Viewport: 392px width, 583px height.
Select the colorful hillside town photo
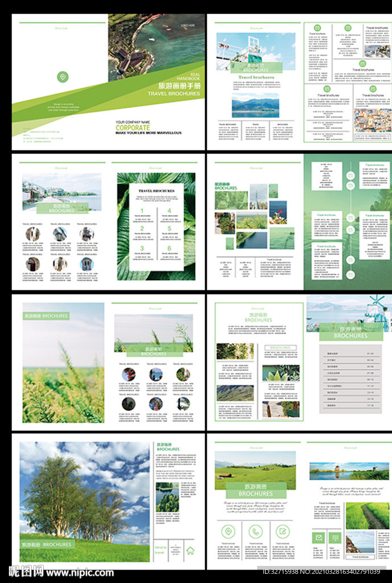tap(372, 121)
